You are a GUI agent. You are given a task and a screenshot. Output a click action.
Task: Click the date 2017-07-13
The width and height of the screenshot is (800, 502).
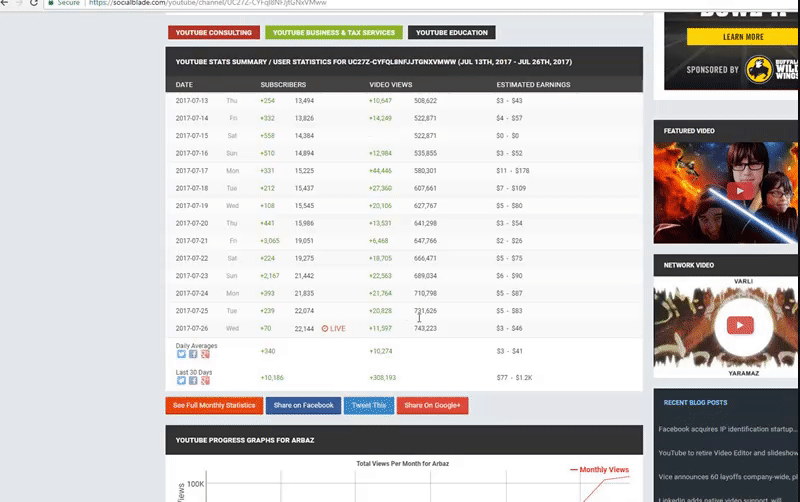tap(192, 101)
